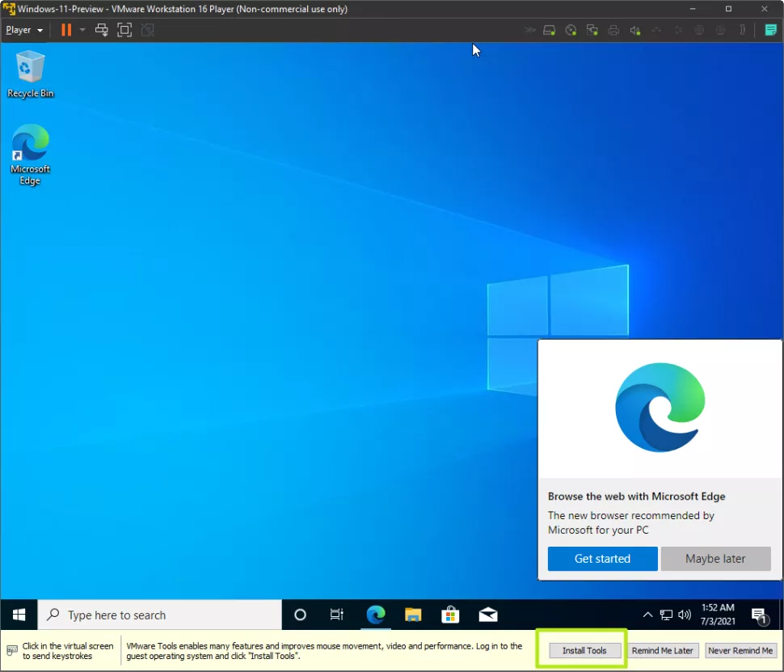This screenshot has height=672, width=784.
Task: Launch Microsoft Edge from the taskbar
Action: [x=376, y=615]
